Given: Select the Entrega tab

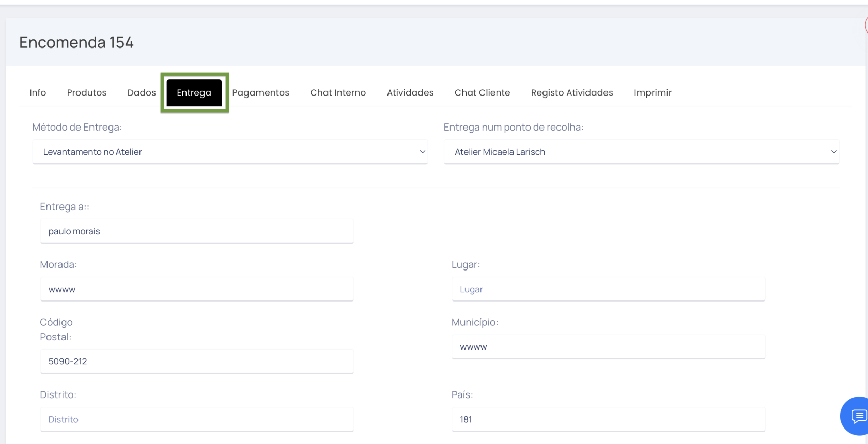Looking at the screenshot, I should click(194, 93).
